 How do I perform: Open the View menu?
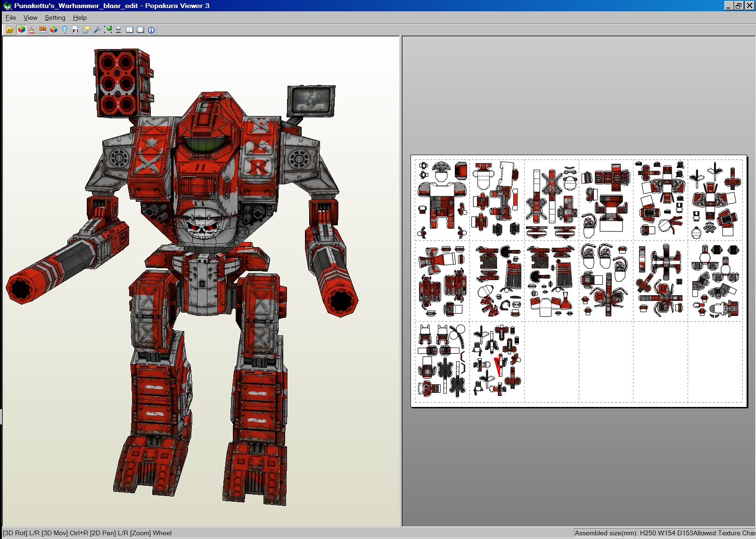(x=31, y=17)
